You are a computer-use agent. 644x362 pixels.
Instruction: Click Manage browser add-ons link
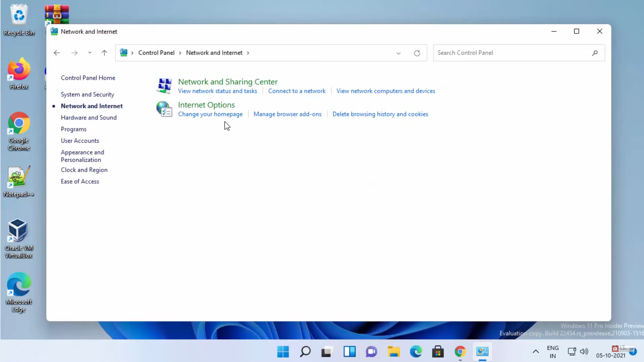[287, 114]
